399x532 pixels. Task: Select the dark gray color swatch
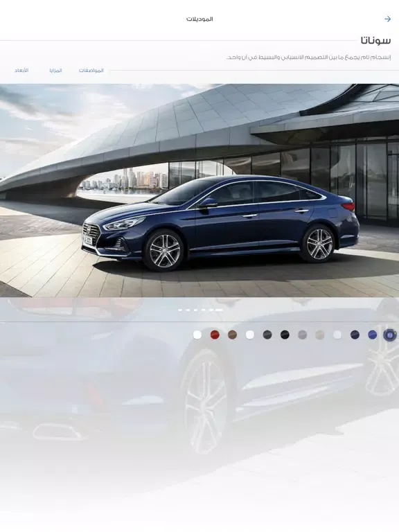[267, 335]
